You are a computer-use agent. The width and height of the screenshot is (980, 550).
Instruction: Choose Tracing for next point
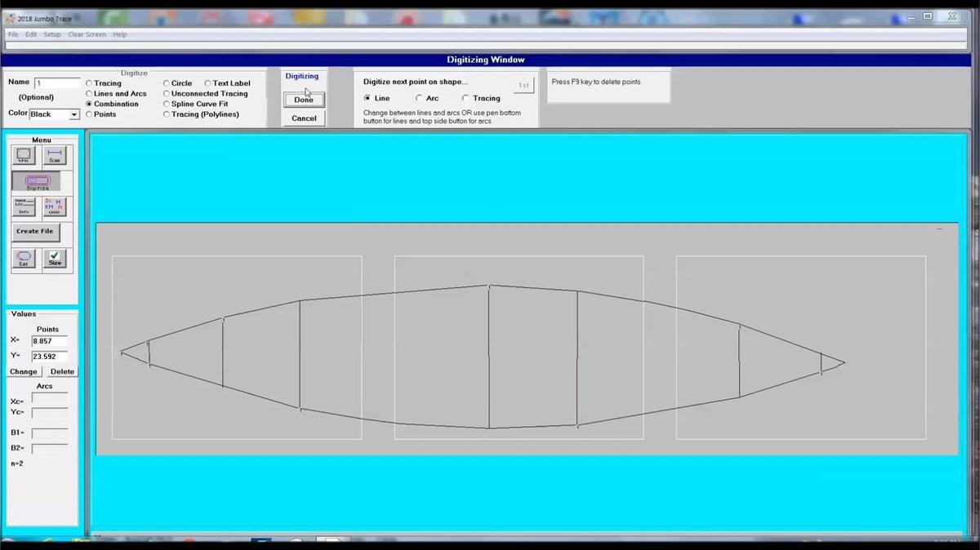pos(481,98)
